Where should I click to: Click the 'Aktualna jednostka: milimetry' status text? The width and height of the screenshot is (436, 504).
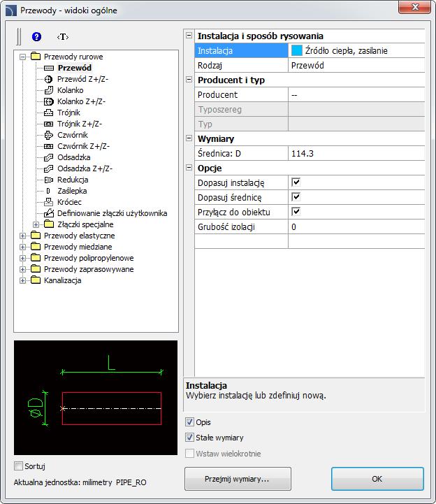(x=63, y=482)
